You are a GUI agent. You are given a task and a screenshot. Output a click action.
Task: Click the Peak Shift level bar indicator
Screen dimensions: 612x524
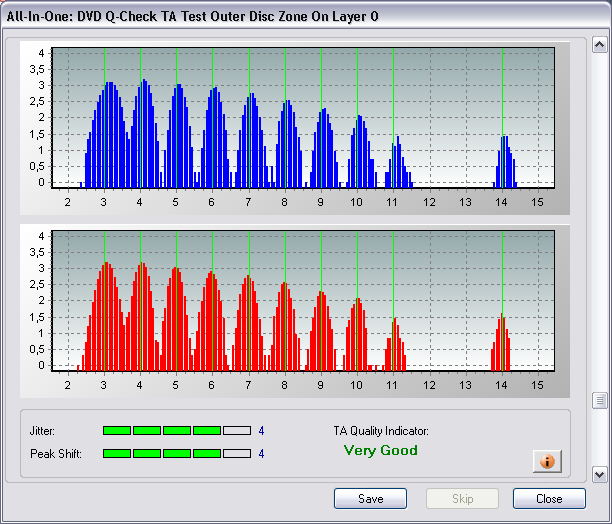point(177,453)
